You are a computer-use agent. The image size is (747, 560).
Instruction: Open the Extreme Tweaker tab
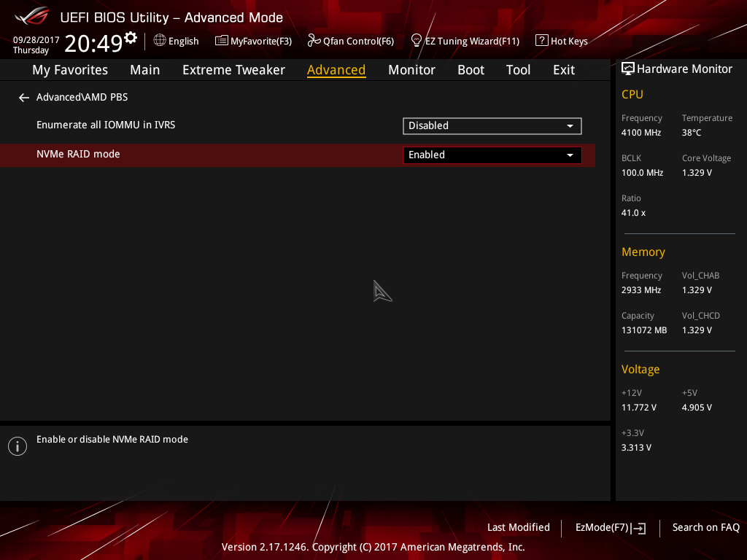tap(233, 70)
